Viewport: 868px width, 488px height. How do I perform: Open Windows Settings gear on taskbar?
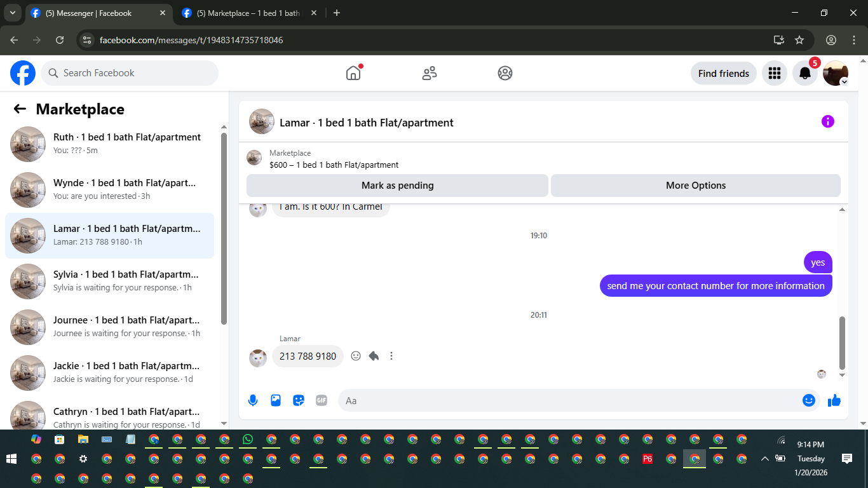click(x=83, y=459)
